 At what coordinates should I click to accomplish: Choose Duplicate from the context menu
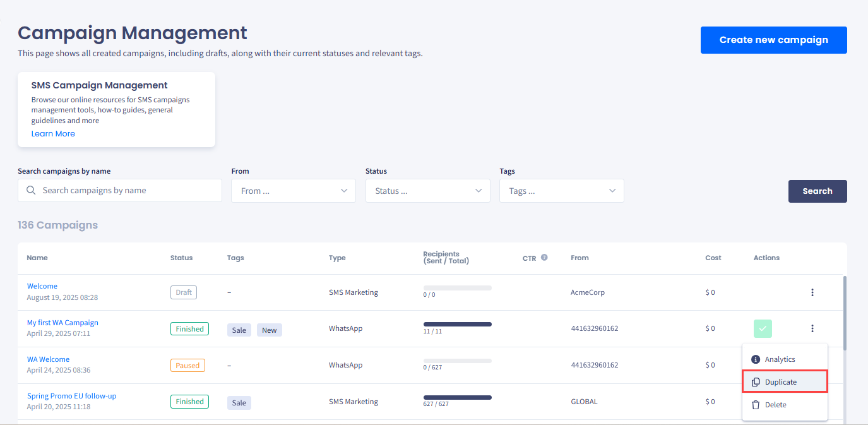coord(785,382)
